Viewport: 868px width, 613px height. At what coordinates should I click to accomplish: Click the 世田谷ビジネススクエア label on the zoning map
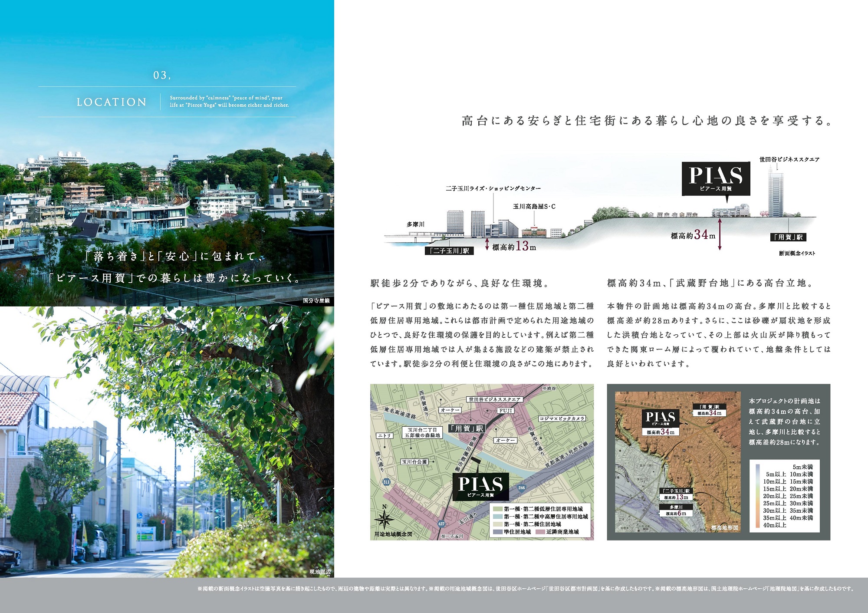pyautogui.click(x=494, y=399)
